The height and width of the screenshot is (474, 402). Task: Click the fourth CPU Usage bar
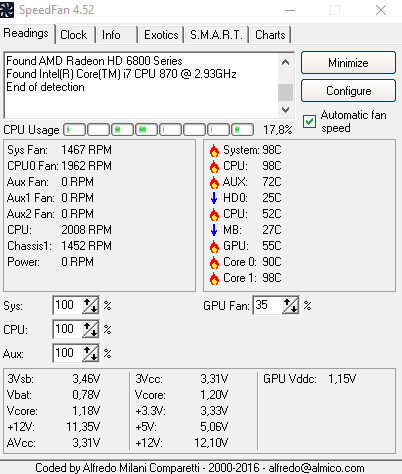tap(146, 129)
